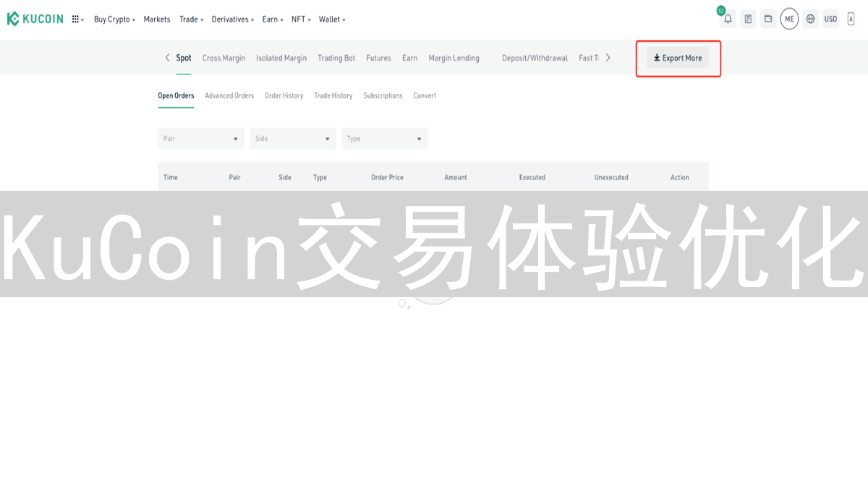Open the wallet assets icon
The image size is (868, 488).
pyautogui.click(x=768, y=19)
